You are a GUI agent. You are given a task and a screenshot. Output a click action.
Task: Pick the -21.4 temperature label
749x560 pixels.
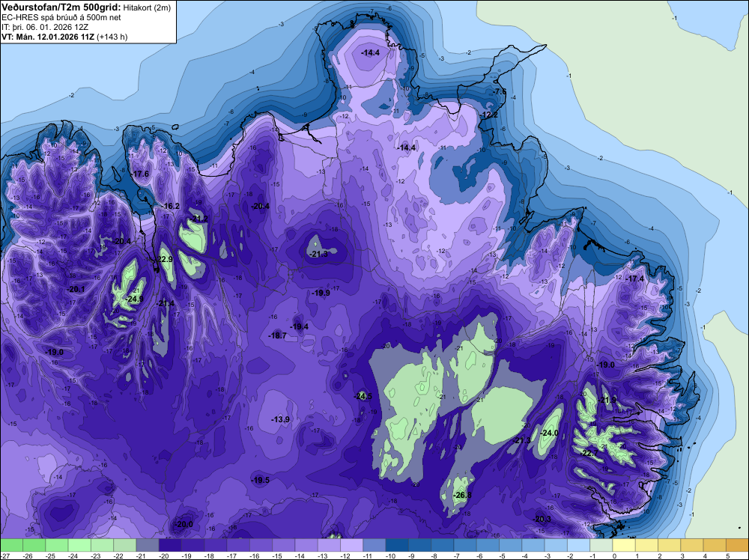[x=166, y=304]
